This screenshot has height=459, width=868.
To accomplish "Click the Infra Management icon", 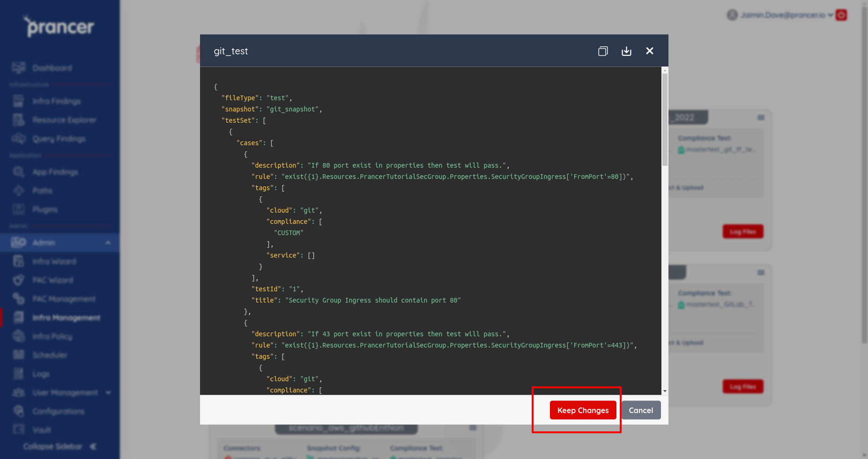I will coord(19,318).
